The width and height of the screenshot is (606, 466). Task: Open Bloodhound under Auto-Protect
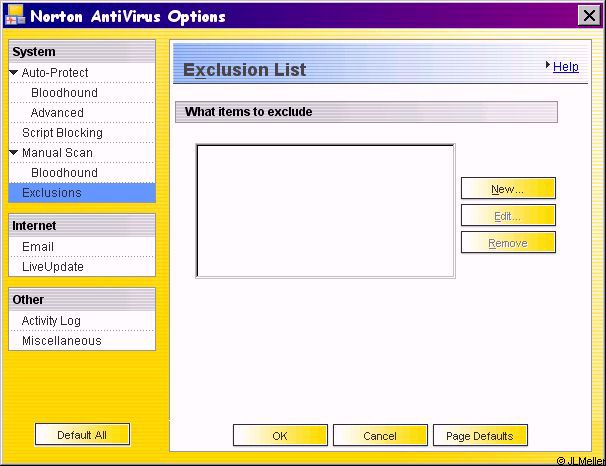pyautogui.click(x=64, y=93)
